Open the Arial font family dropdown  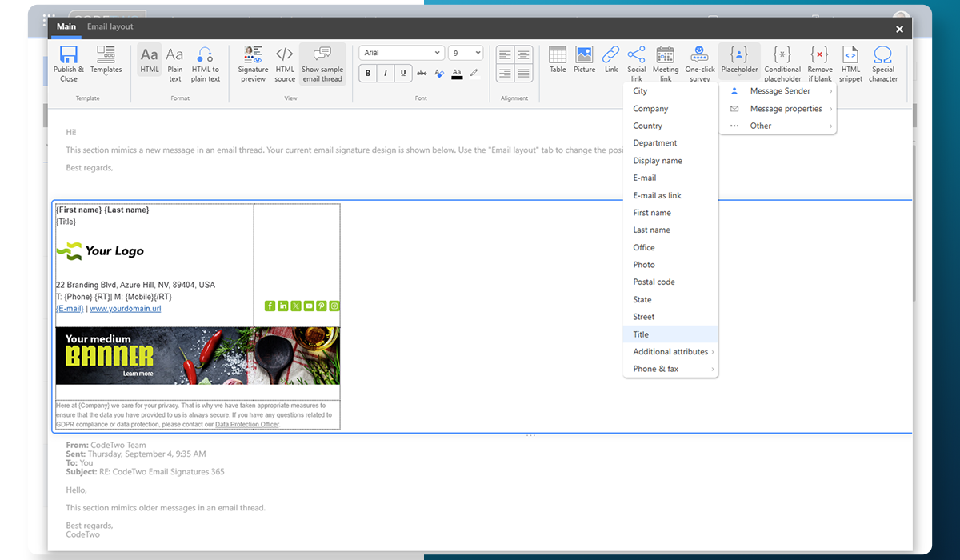[401, 53]
